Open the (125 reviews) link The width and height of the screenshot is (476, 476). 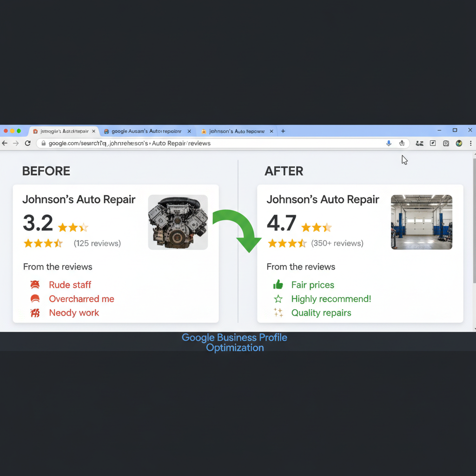point(97,243)
